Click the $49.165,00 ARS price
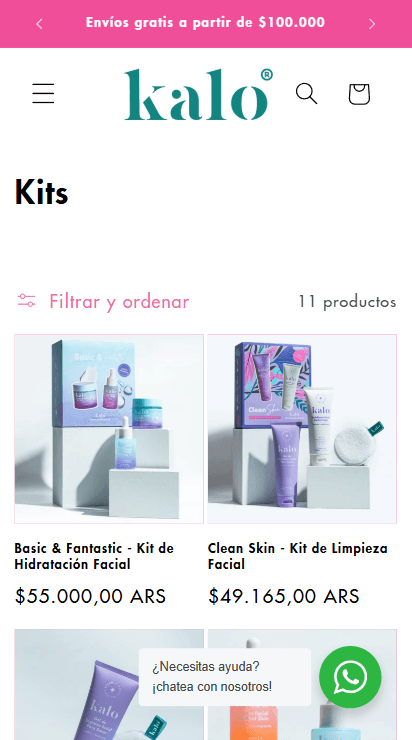412x740 pixels. pos(284,596)
